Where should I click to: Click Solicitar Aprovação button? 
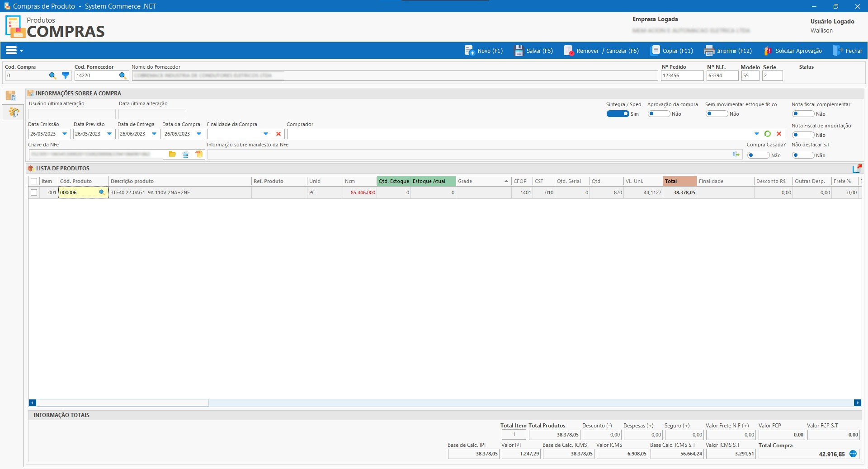(x=793, y=51)
